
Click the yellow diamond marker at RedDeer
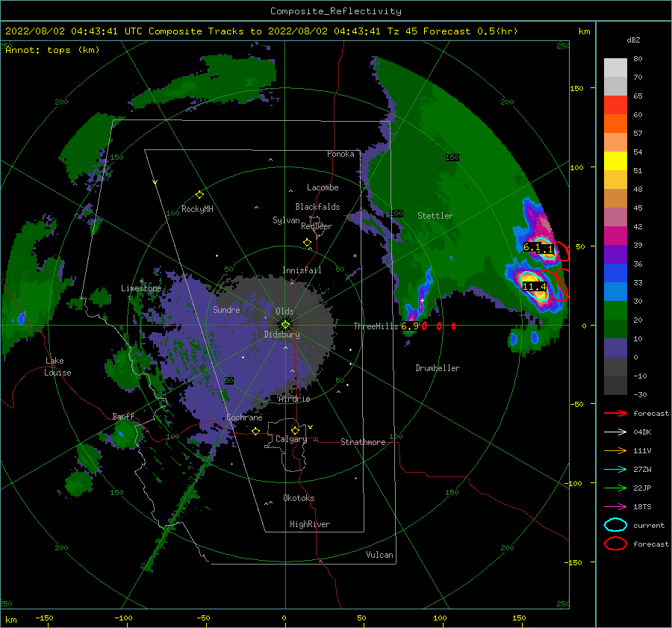pos(307,243)
